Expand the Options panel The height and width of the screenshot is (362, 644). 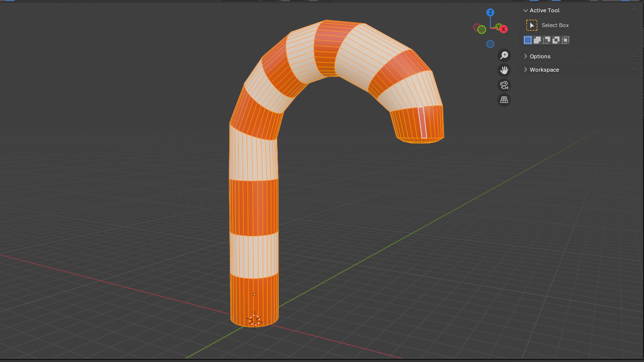click(x=525, y=56)
